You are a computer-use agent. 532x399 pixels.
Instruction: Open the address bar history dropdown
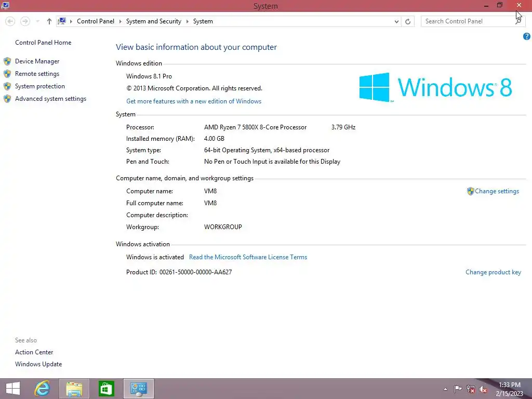pos(396,21)
